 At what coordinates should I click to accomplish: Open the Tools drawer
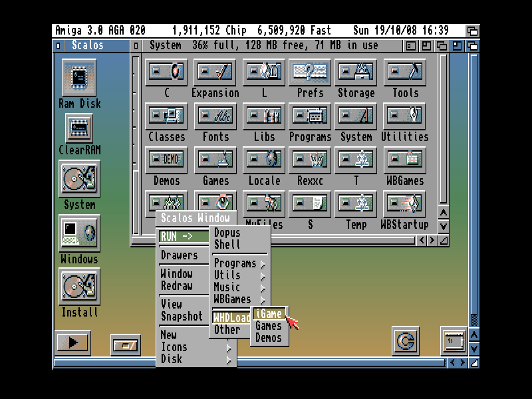tap(404, 72)
